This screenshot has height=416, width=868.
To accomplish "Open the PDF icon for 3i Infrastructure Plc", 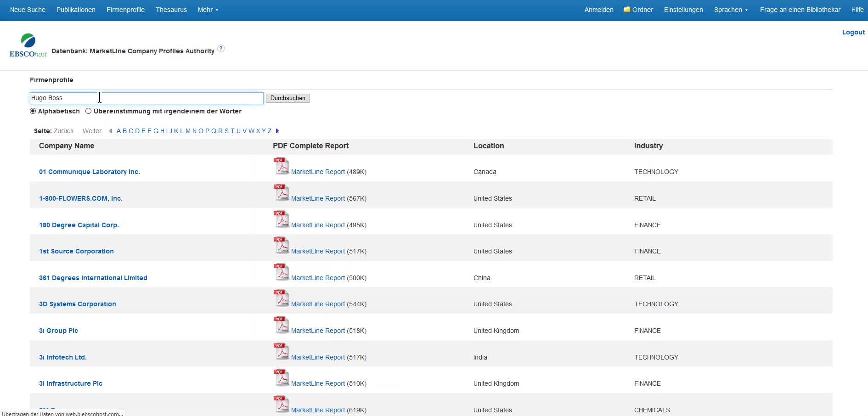I will click(281, 378).
